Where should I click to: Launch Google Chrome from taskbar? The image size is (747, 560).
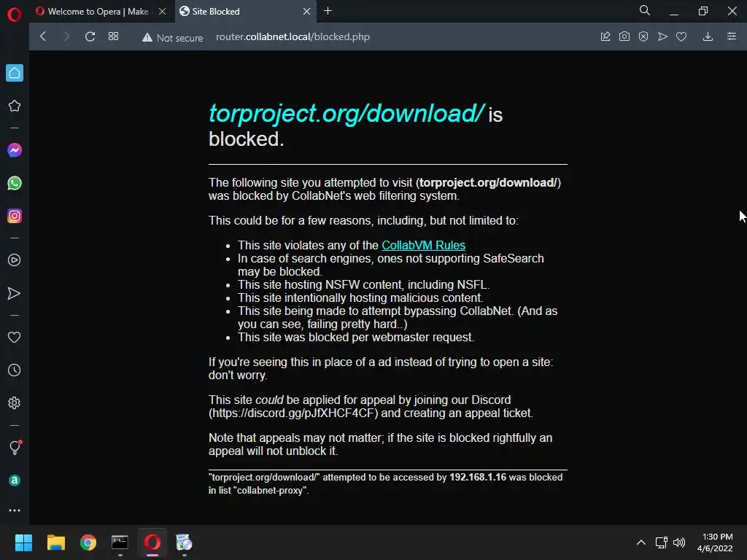88,542
